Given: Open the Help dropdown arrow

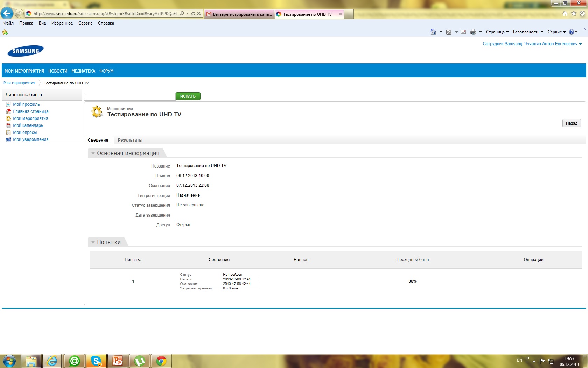Looking at the screenshot, I should click(x=576, y=32).
